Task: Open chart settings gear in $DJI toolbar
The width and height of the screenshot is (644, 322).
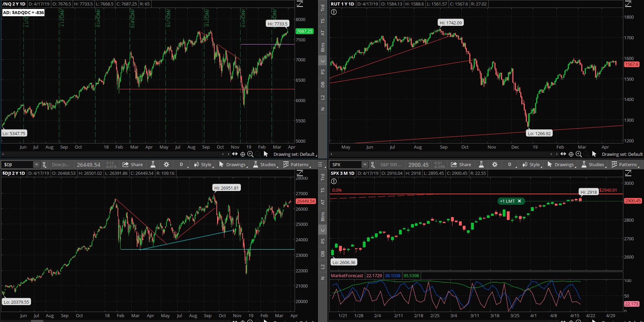Action: [166, 164]
